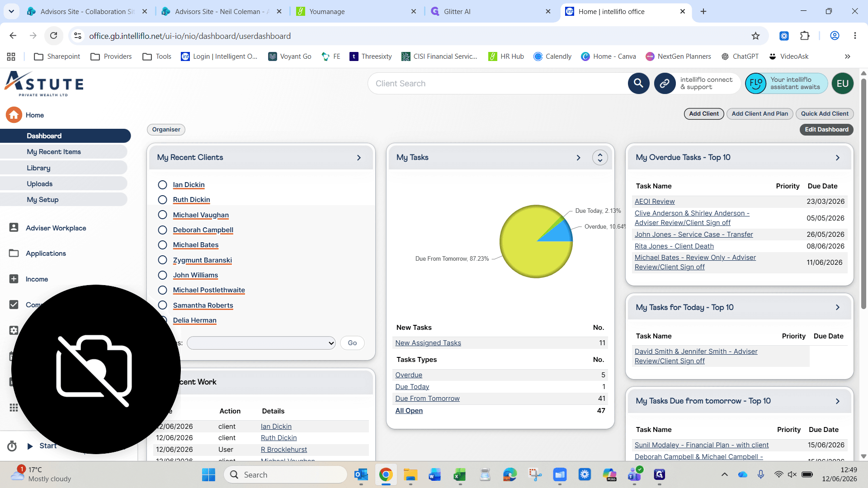Click the Client Search magnifier icon
Screen dimensions: 868x488
coord(638,83)
